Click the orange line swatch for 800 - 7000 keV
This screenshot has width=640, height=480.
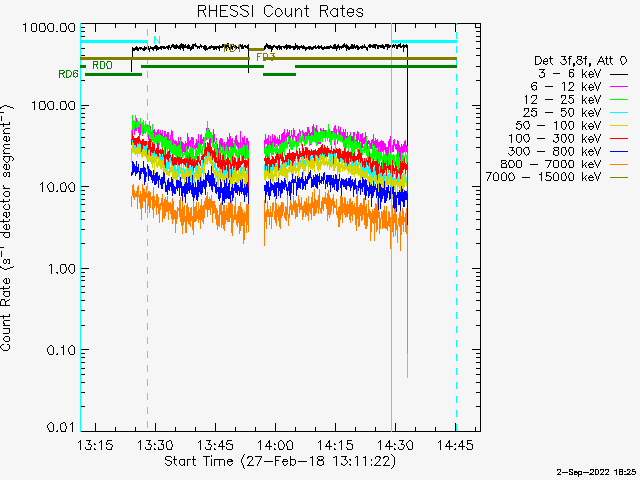click(619, 164)
